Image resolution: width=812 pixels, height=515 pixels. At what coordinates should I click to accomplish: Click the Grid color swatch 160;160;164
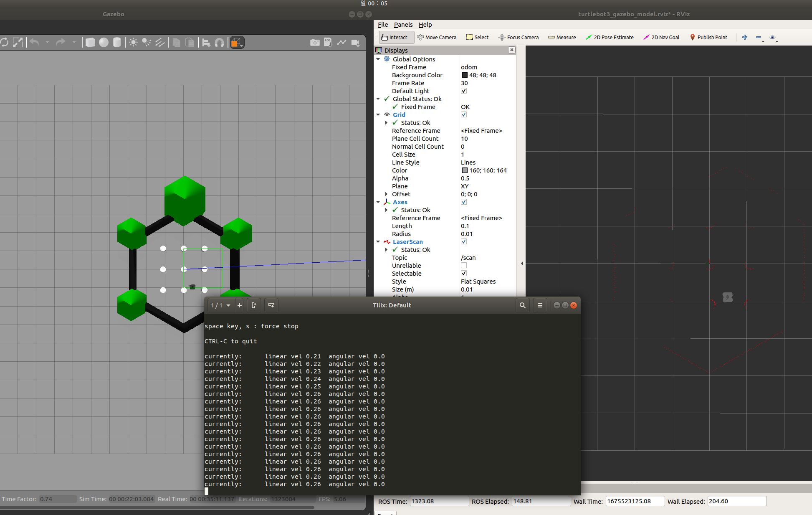465,170
